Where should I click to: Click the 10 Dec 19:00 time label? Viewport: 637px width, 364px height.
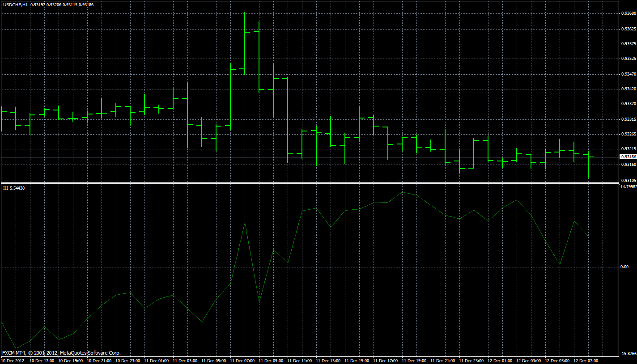tap(72, 360)
